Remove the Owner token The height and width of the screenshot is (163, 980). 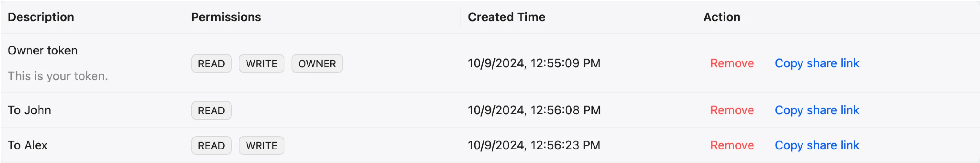pos(732,63)
